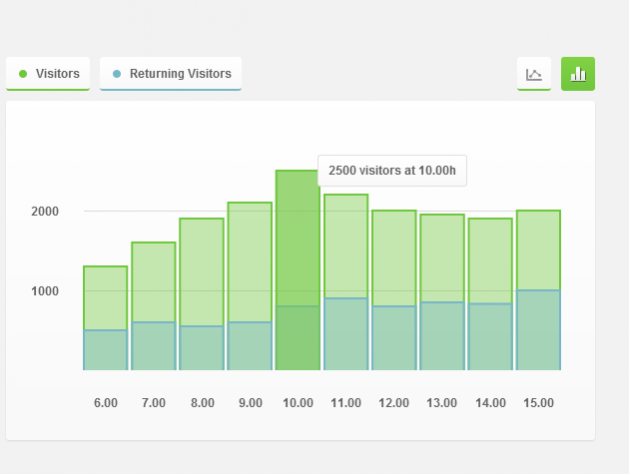630x474 pixels.
Task: Click the 10.00 x-axis label
Action: pos(298,403)
